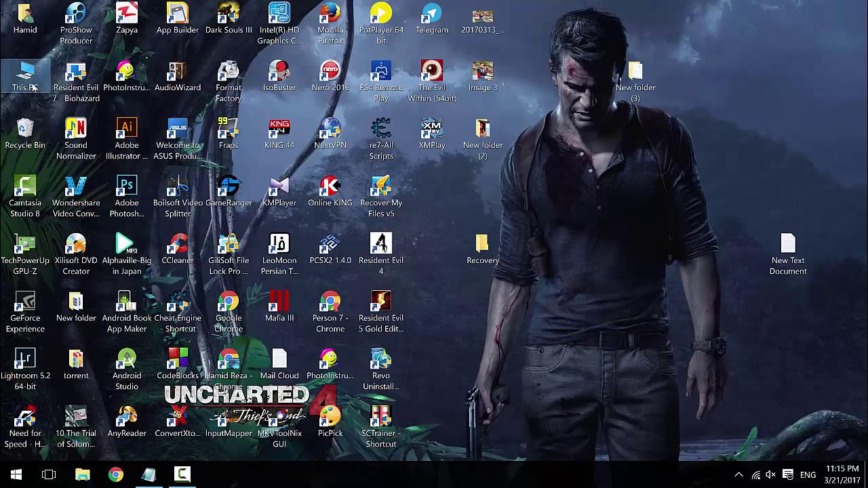The width and height of the screenshot is (868, 488).
Task: Click the Android Studio shortcut
Action: point(127,369)
